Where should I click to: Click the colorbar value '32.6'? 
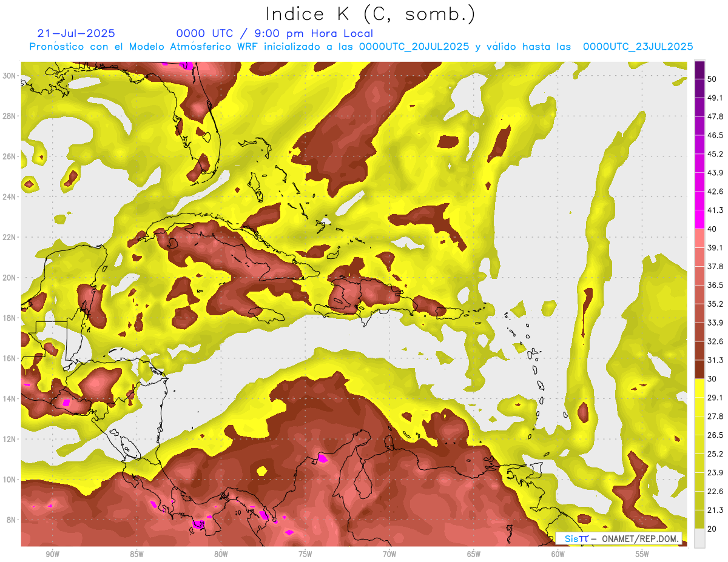click(x=716, y=341)
